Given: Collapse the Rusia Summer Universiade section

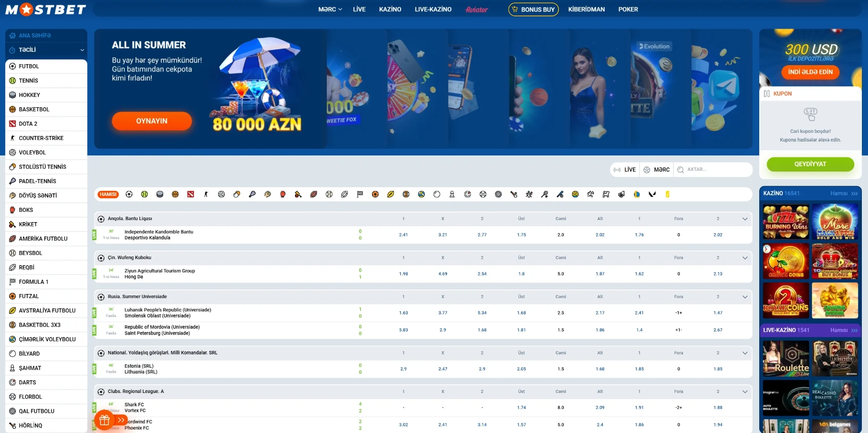Looking at the screenshot, I should 745,297.
